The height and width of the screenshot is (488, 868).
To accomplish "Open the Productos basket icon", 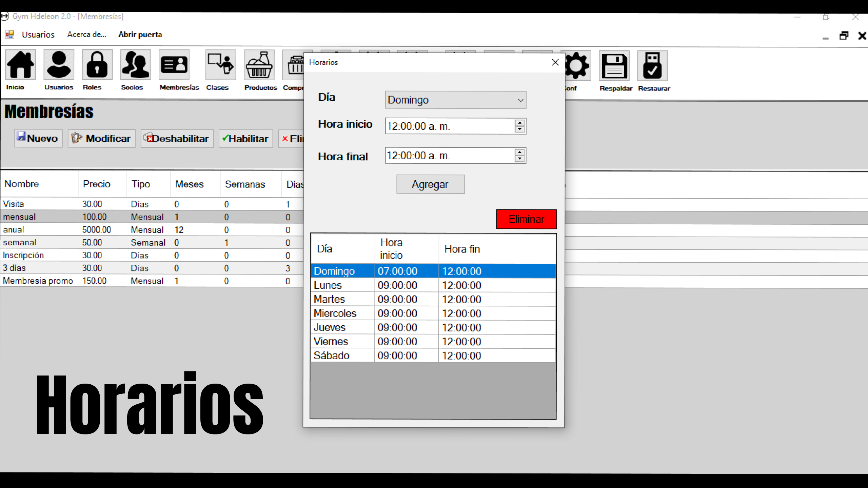I will pyautogui.click(x=259, y=65).
